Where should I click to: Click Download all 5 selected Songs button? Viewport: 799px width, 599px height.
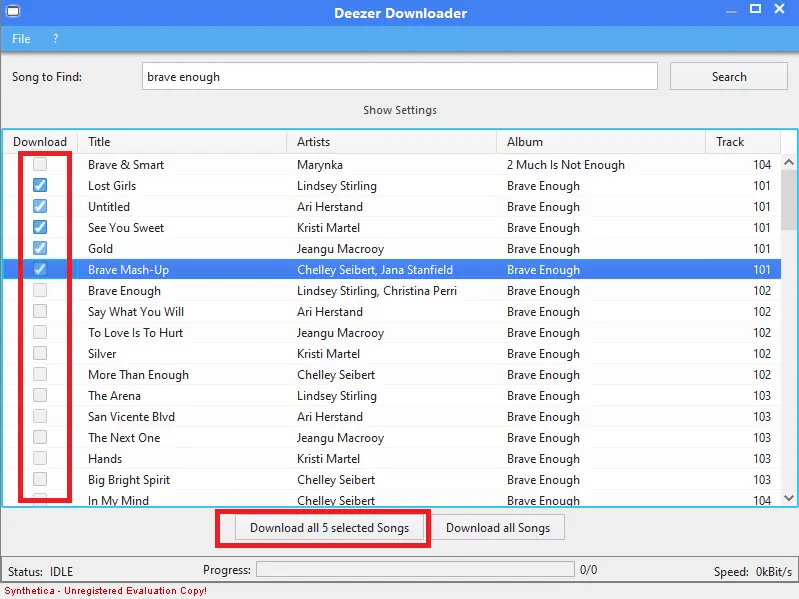pyautogui.click(x=329, y=528)
